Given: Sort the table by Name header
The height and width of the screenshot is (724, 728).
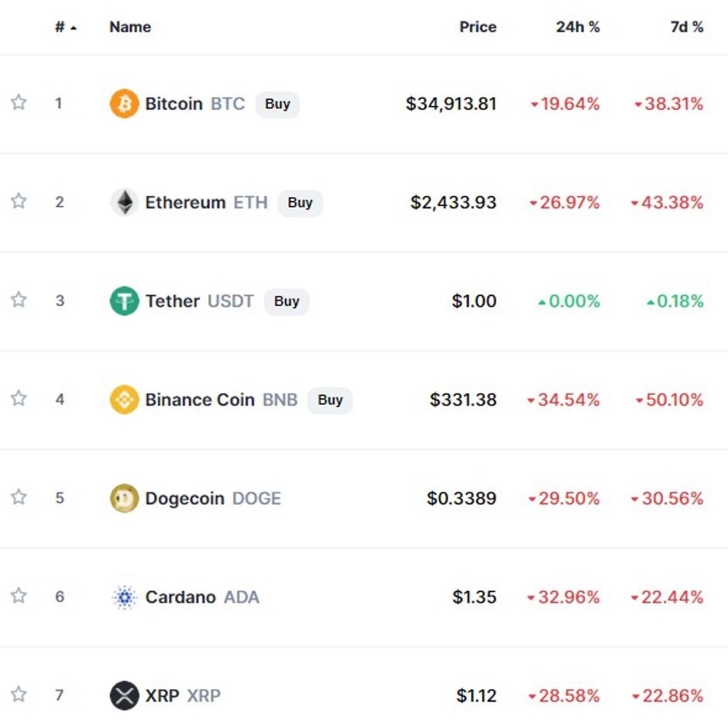Looking at the screenshot, I should pos(130,27).
